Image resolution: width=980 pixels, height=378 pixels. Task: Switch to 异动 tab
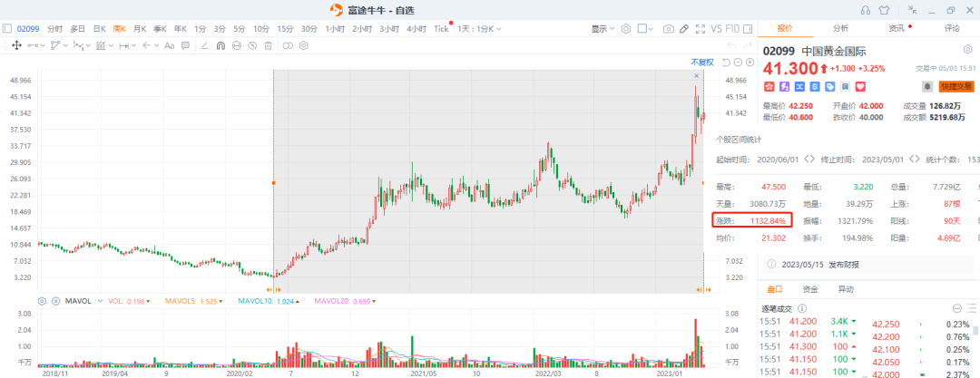point(846,290)
